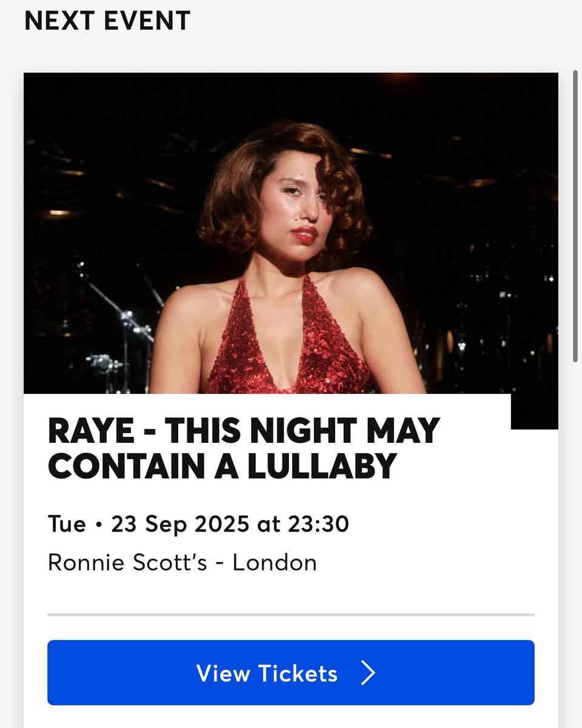
Task: Tap the chevron arrow beside View Tickets
Action: (x=368, y=673)
